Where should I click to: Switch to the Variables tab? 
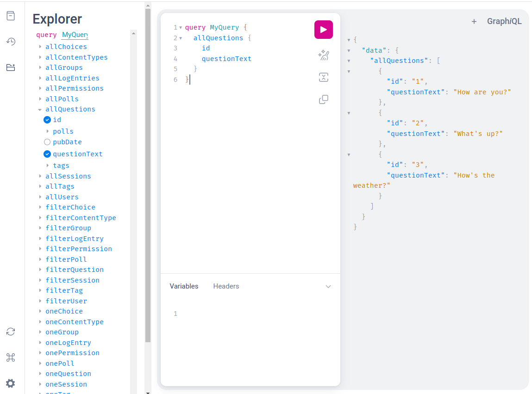[x=184, y=286]
